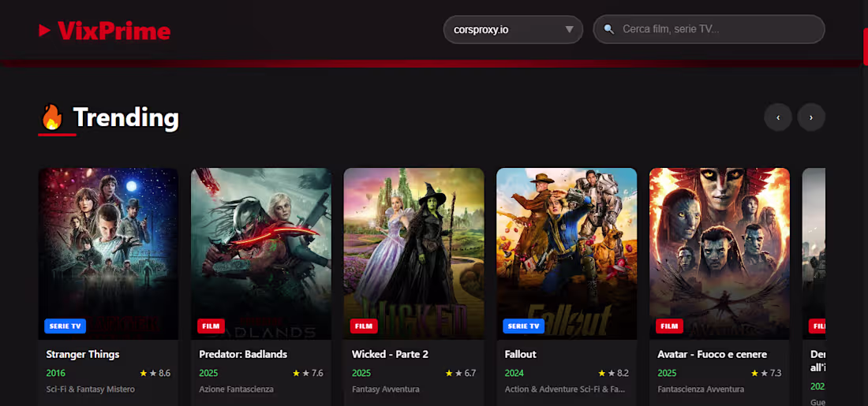Open the Wicked - Parte 2 poster
868x406 pixels.
414,253
